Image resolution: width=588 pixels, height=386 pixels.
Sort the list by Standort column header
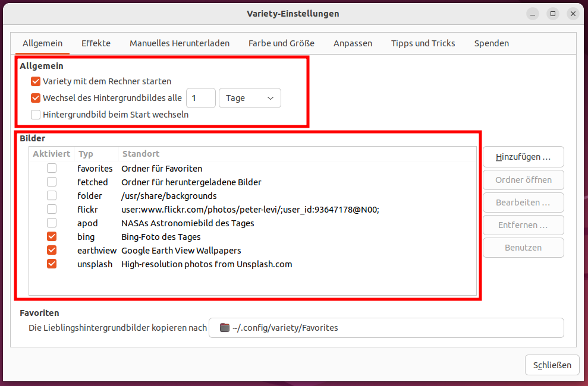(141, 154)
